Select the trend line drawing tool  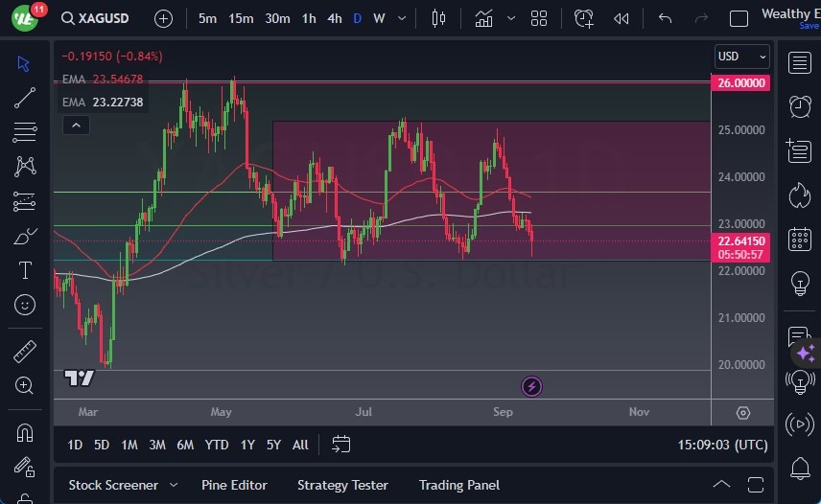point(25,98)
